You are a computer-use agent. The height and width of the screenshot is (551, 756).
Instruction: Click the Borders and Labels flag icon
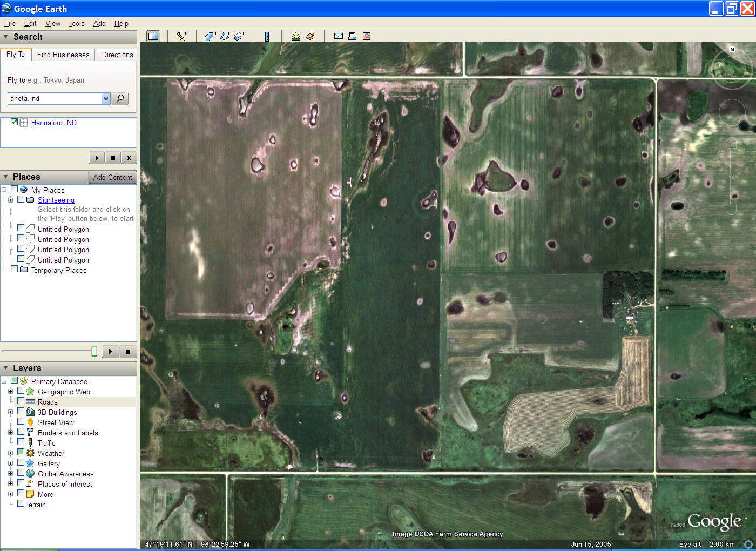pyautogui.click(x=30, y=432)
